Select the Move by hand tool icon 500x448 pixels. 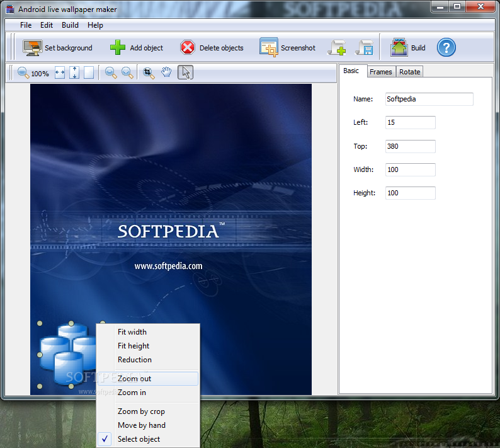click(x=166, y=72)
